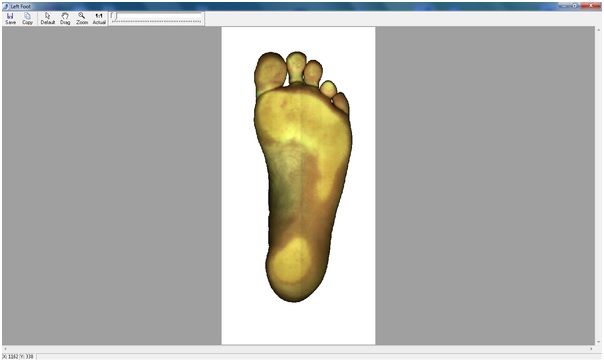Click the vertical scrollbar up arrow
Viewport: 604px width, 361px height.
click(599, 30)
